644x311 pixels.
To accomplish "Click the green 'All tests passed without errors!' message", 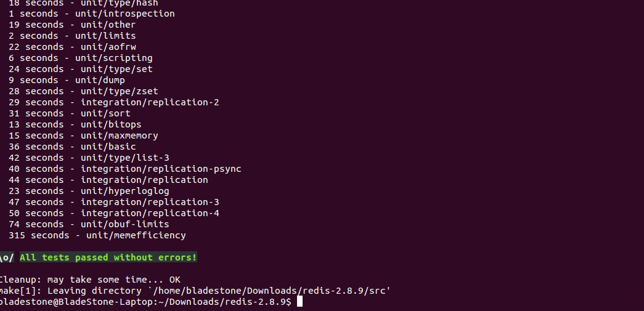I will coord(108,257).
